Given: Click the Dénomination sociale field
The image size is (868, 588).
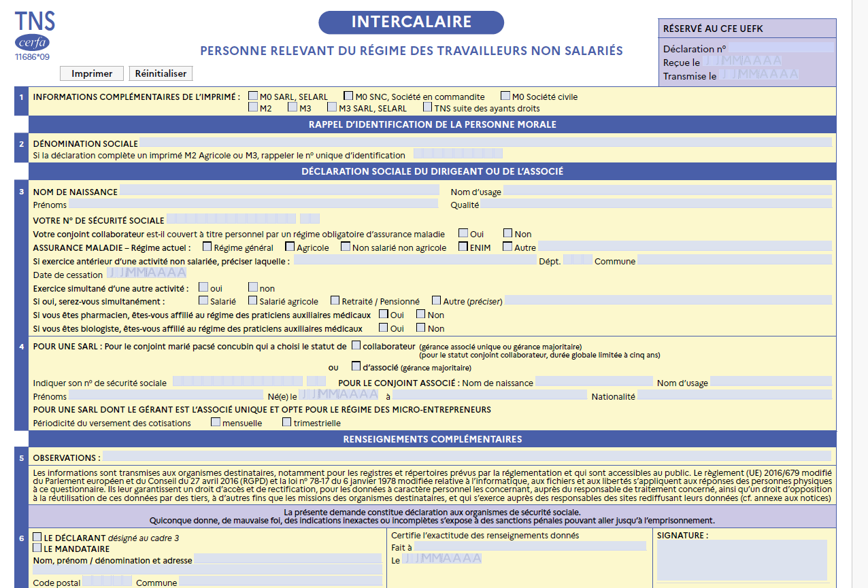Looking at the screenshot, I should [486, 143].
